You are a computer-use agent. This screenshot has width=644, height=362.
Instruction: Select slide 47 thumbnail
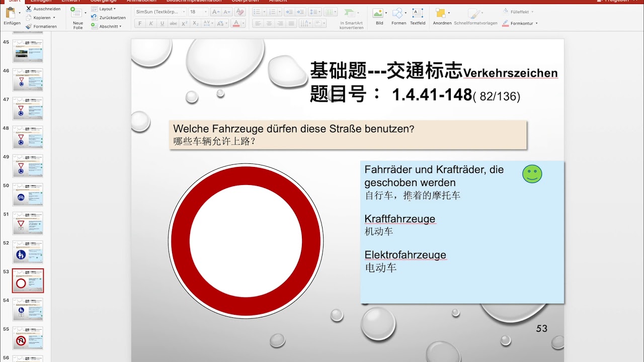28,108
